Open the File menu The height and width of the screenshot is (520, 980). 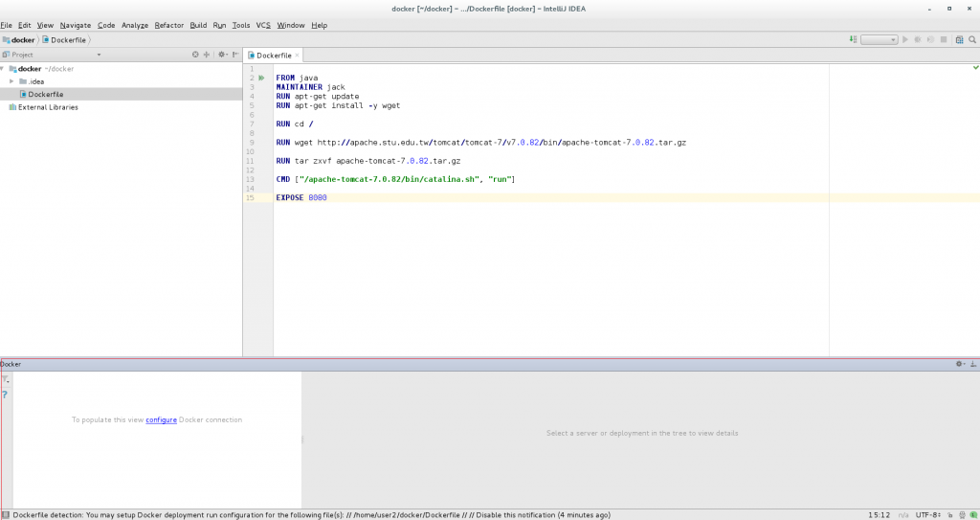pos(7,25)
